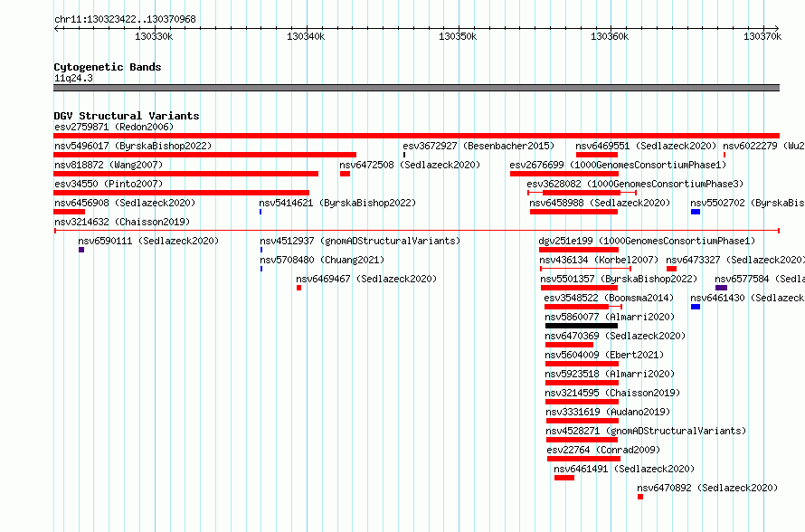The image size is (805, 532).
Task: Click nsv6469551 (Sedlazeck2020) label
Action: pos(646,146)
